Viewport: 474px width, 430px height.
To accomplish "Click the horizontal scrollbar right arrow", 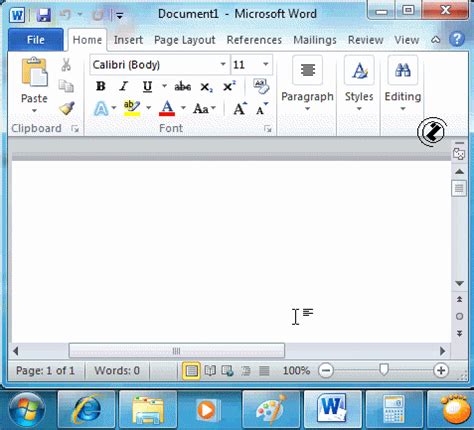I will 442,351.
